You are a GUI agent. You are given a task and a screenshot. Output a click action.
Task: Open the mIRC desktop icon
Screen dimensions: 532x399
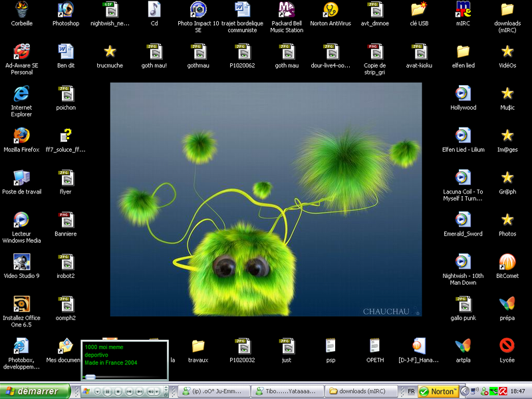pyautogui.click(x=463, y=9)
